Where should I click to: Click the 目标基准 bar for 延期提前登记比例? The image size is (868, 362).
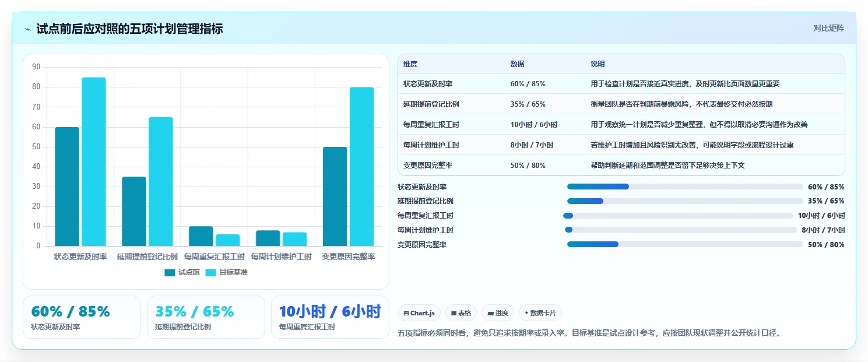[x=161, y=181]
